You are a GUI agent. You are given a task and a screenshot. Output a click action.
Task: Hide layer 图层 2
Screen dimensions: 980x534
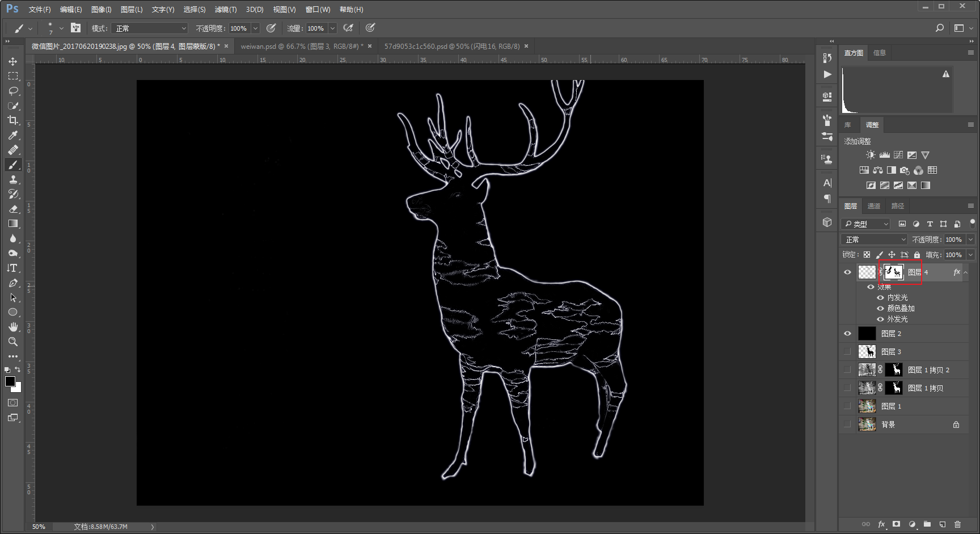click(x=847, y=334)
